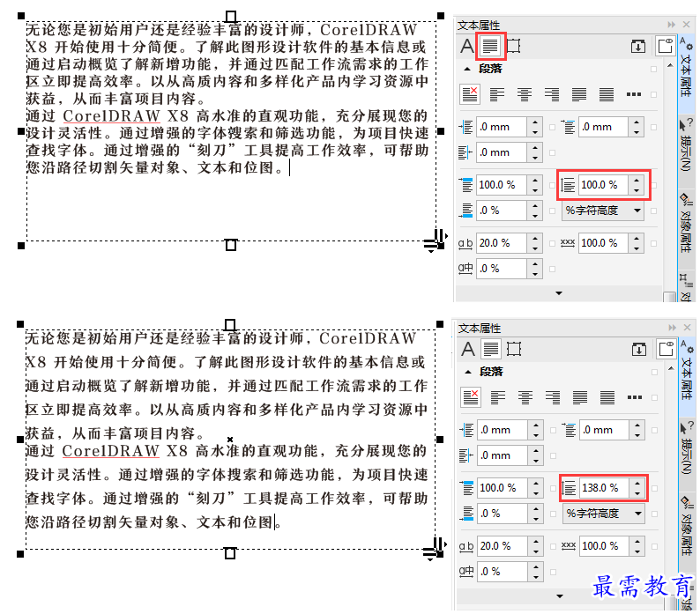
Task: Apply right alignment in upper panel
Action: tap(552, 94)
